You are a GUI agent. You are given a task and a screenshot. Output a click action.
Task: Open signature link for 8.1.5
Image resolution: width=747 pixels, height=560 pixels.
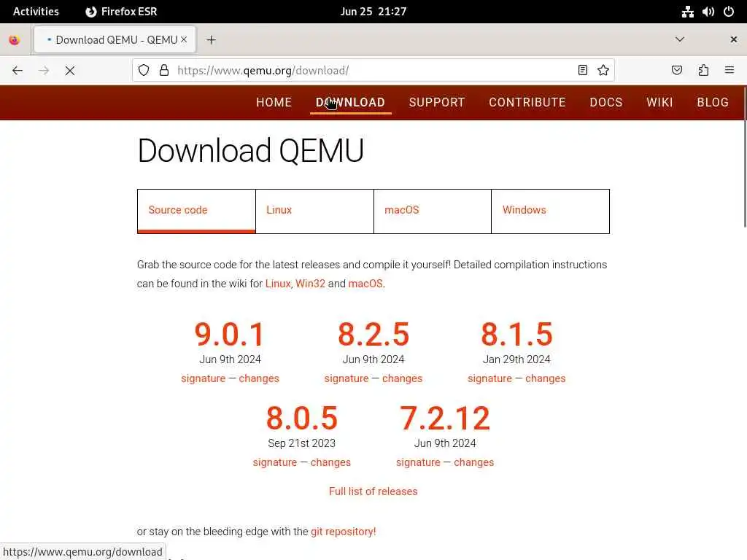click(489, 378)
